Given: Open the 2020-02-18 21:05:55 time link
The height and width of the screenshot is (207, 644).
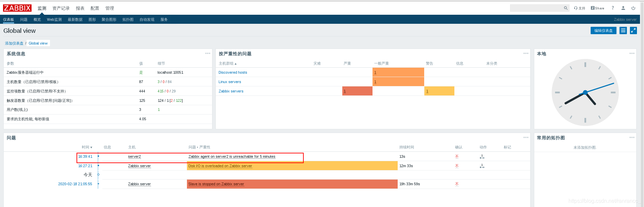Looking at the screenshot, I should click(75, 184).
